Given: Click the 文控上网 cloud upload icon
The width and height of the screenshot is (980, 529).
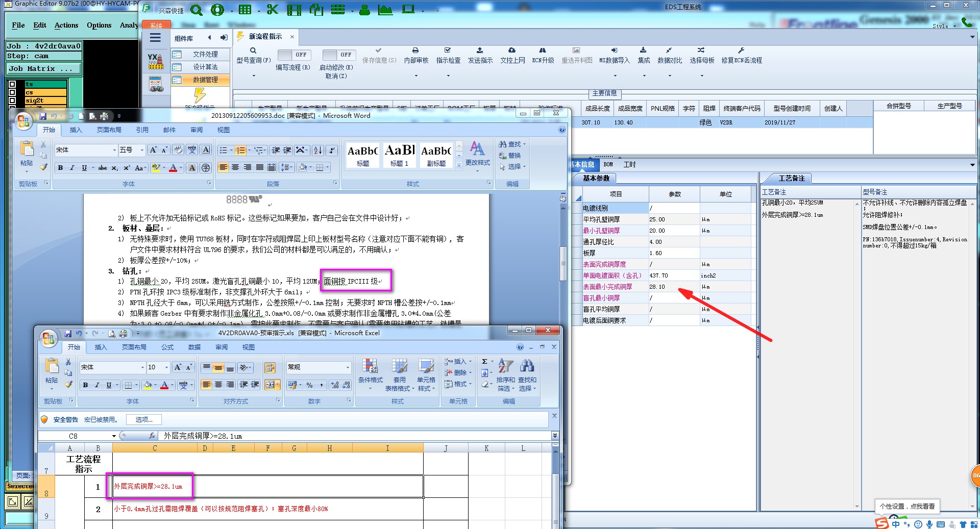Looking at the screenshot, I should click(x=512, y=51).
